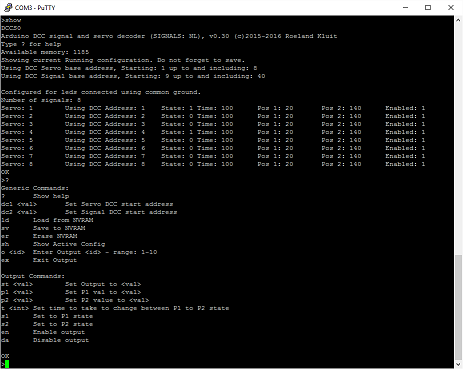
Task: Click the 'Servo: 2' row label
Action: click(x=17, y=116)
